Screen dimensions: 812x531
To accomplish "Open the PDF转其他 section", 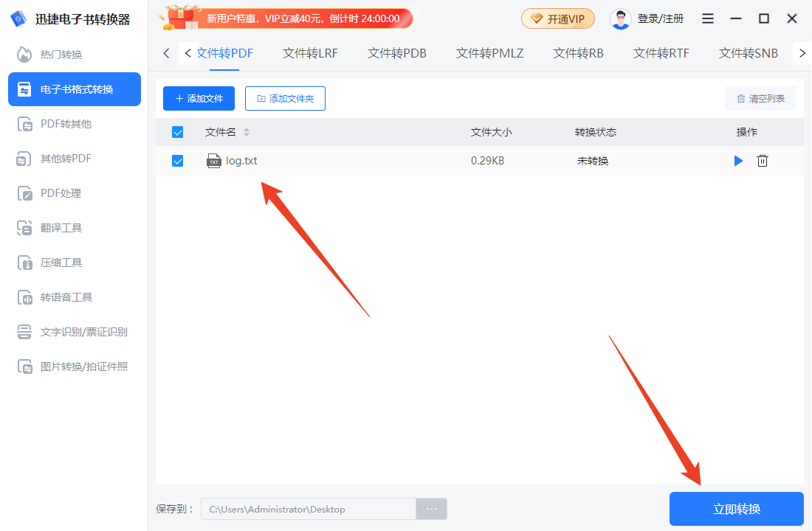I will 55,124.
